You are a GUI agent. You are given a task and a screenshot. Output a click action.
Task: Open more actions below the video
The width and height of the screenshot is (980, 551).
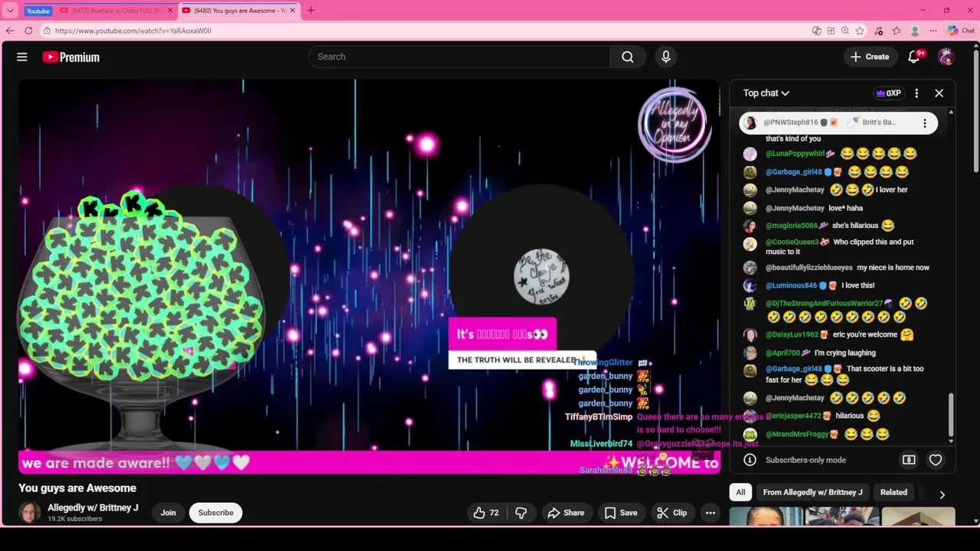pyautogui.click(x=710, y=513)
